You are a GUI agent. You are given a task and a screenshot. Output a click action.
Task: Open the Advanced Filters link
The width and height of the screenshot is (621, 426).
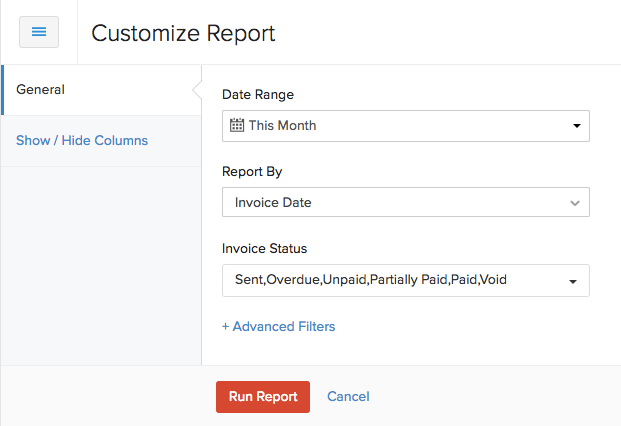[x=283, y=327]
